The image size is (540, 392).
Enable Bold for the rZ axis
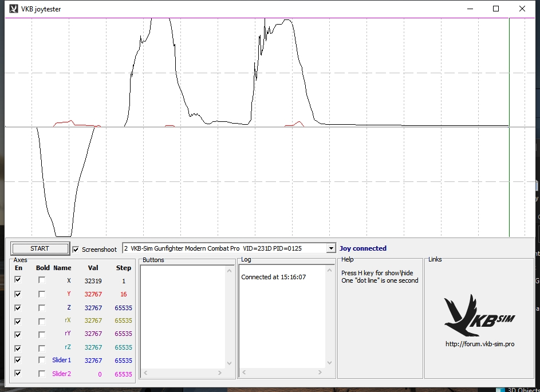42,349
